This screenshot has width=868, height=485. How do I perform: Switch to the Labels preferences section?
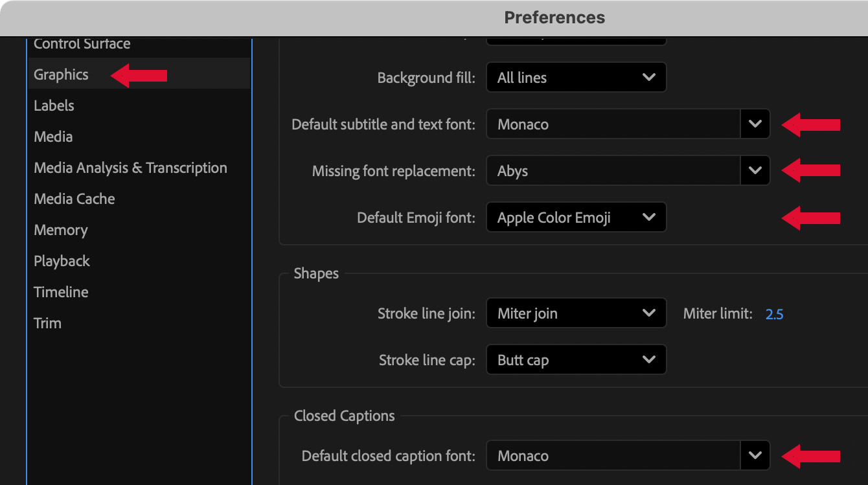coord(54,106)
